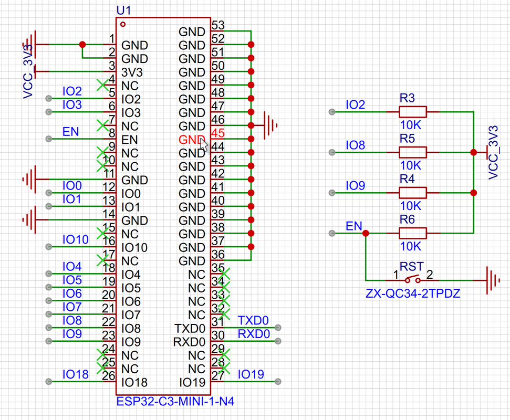510x420 pixels.
Task: Click the no-connect X on pin 7
Action: [x=102, y=125]
